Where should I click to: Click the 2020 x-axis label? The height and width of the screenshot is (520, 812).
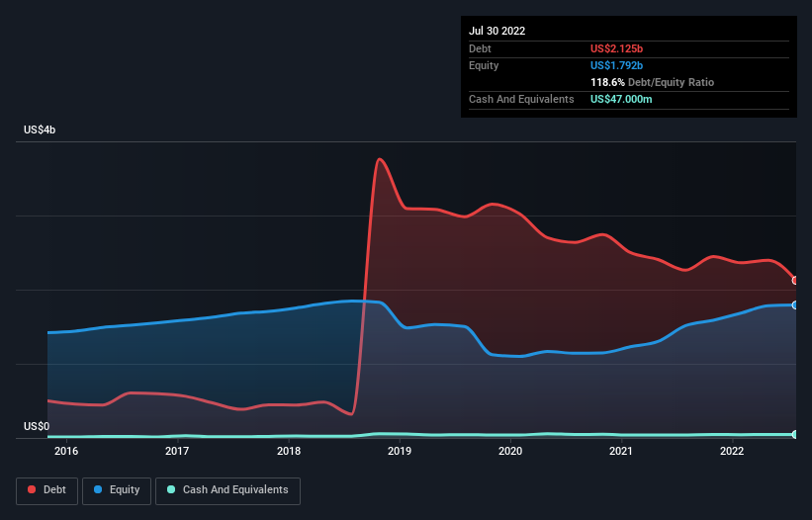click(510, 451)
